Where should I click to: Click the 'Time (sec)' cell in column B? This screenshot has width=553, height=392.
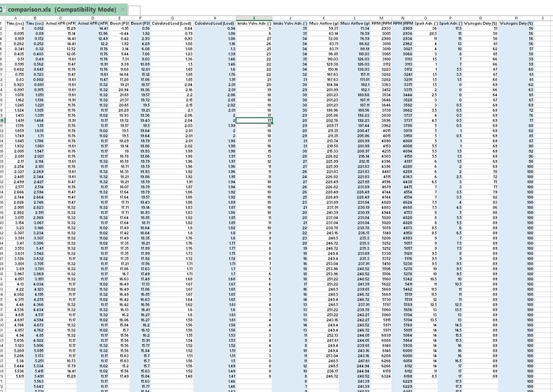pyautogui.click(x=35, y=23)
